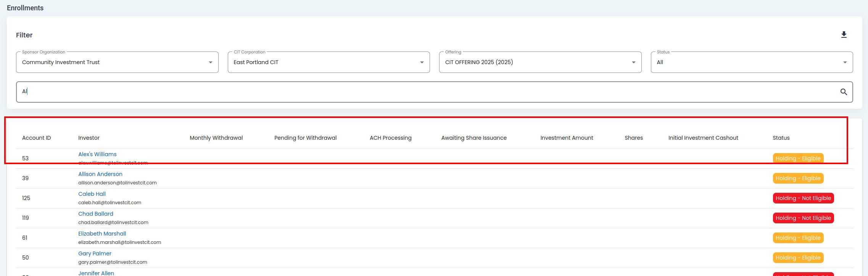This screenshot has width=868, height=276.
Task: Click Holding - Not Eligible badge for Caleb Hall
Action: coord(803,198)
